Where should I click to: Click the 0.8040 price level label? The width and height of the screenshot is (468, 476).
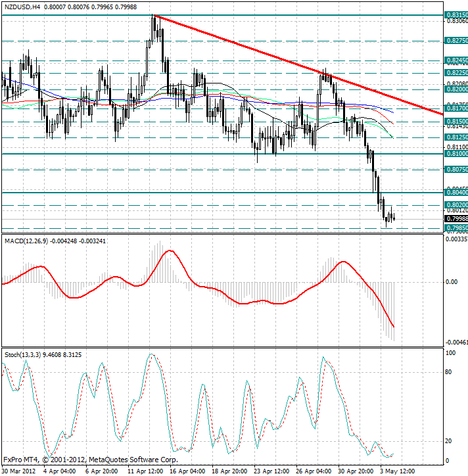456,193
